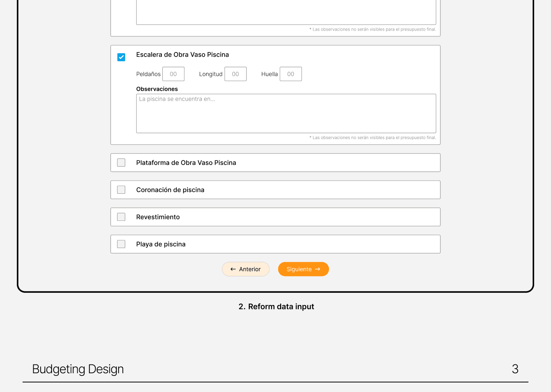The width and height of the screenshot is (551, 392).
Task: Click the right arrow icon in Siguiente button
Action: [x=319, y=269]
